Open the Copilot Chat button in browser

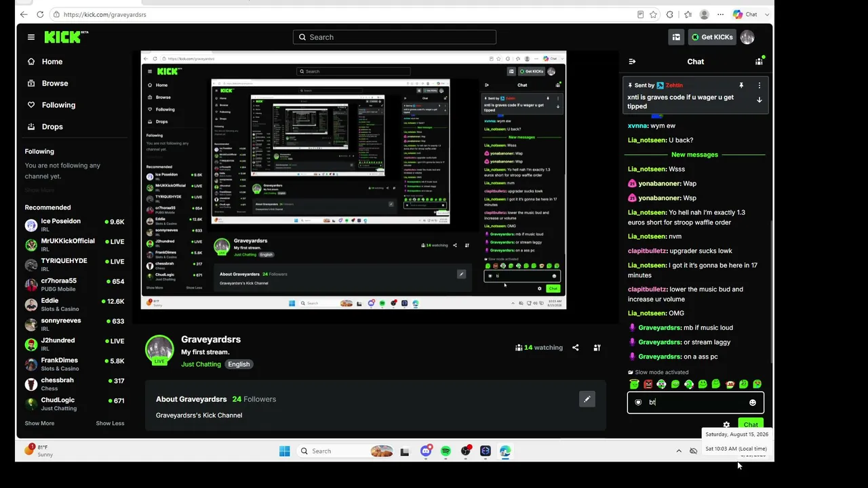(745, 14)
